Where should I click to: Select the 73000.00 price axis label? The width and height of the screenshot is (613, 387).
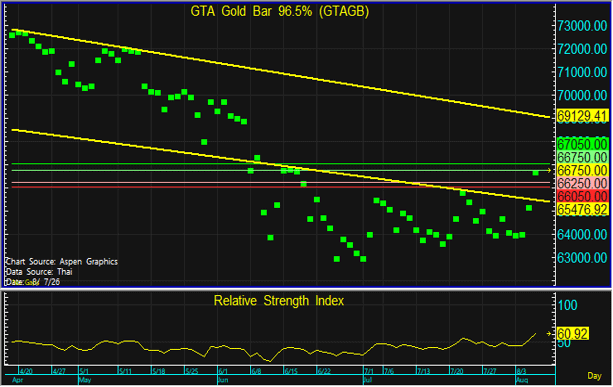[582, 26]
